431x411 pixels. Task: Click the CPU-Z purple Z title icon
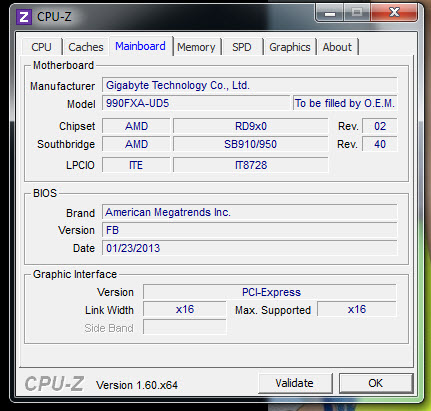pos(24,17)
